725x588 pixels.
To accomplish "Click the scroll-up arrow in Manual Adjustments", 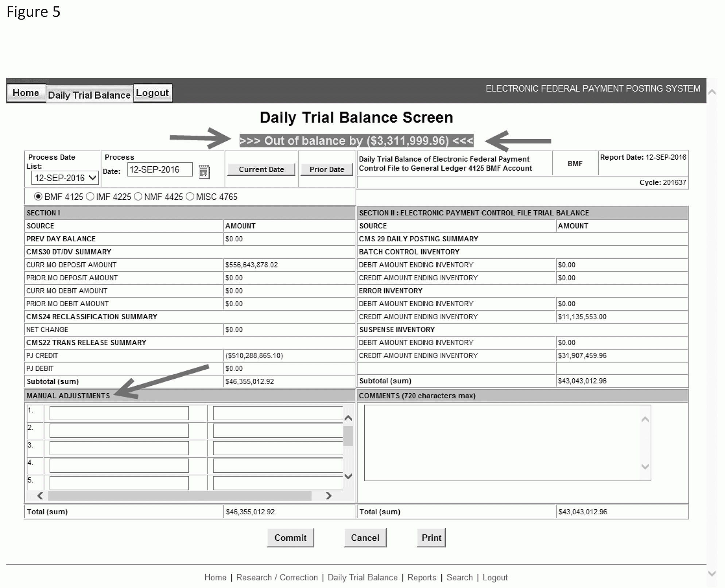I will (x=348, y=418).
